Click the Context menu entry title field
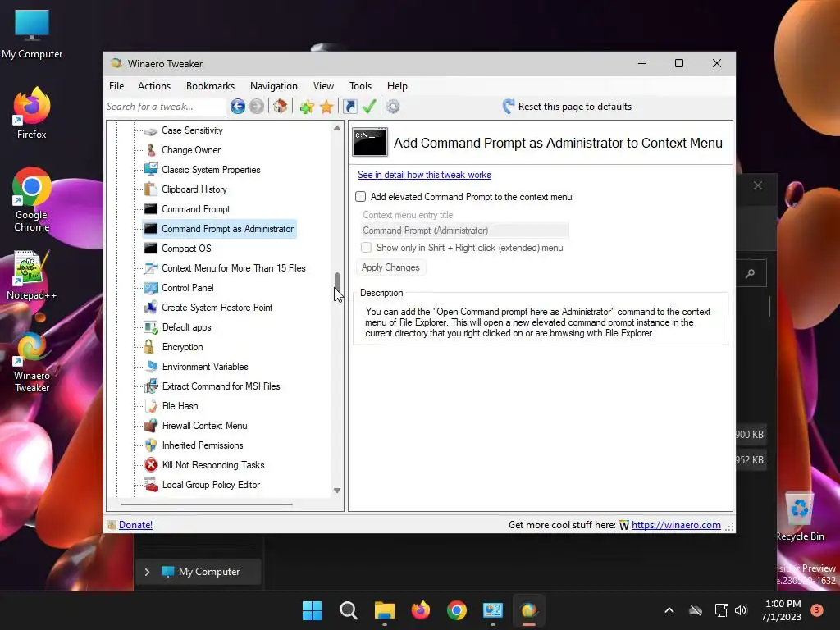This screenshot has height=630, width=840. tap(464, 231)
